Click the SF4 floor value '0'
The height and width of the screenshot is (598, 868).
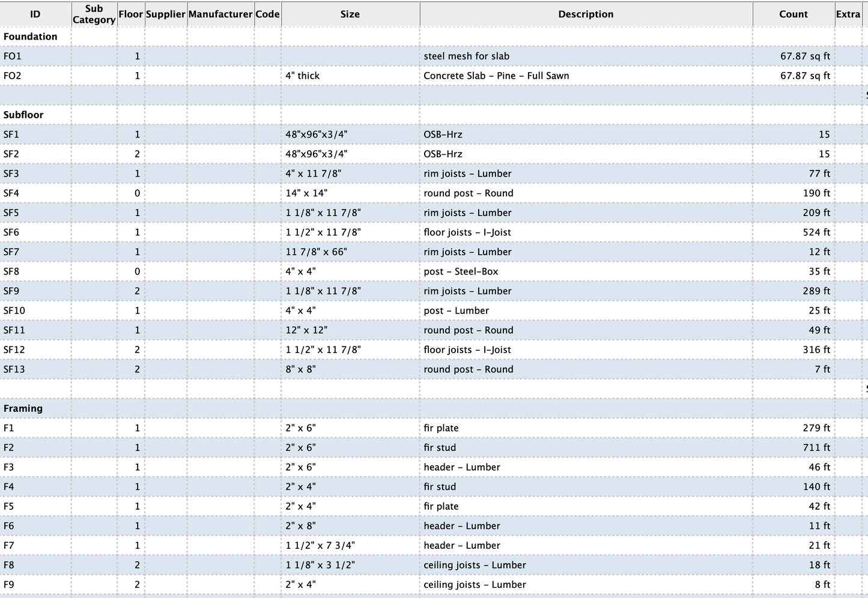tap(137, 193)
